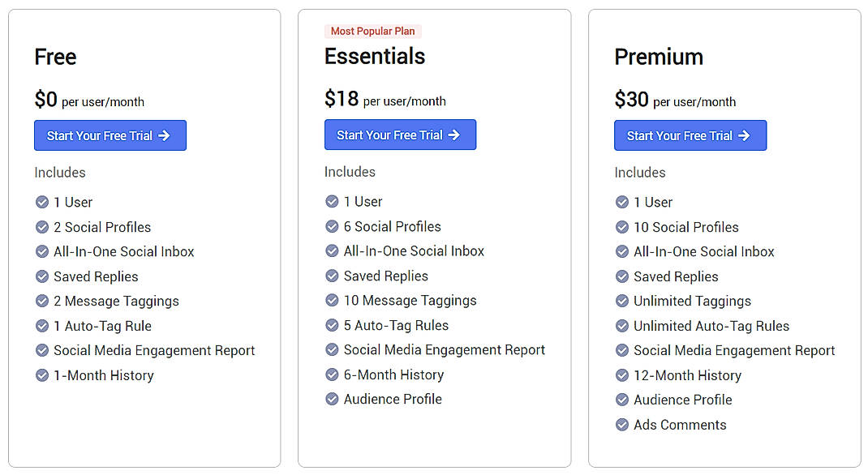
Task: Click the checkmark next to Audience Profile under Premium
Action: tap(622, 400)
